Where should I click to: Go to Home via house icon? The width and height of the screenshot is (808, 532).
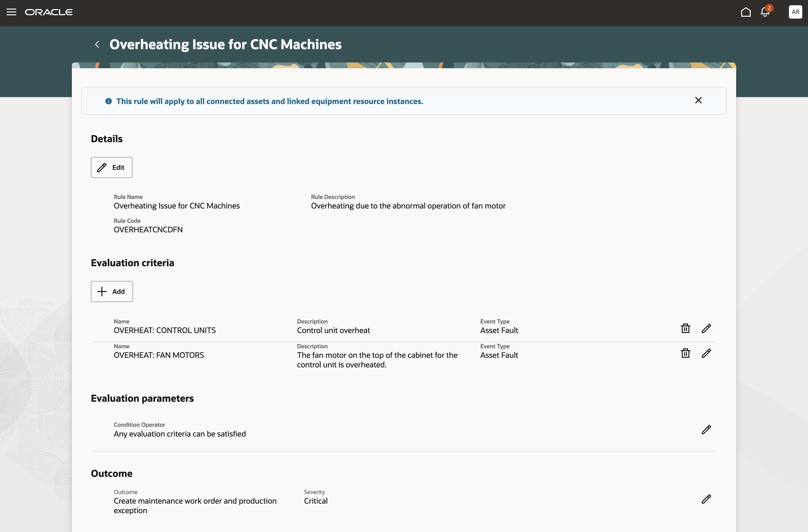745,12
